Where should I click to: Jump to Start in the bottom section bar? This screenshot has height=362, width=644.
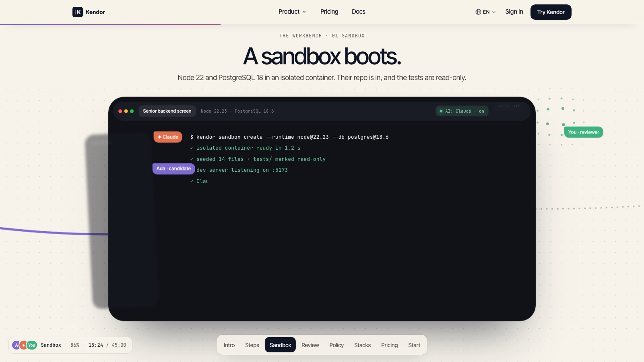click(414, 345)
